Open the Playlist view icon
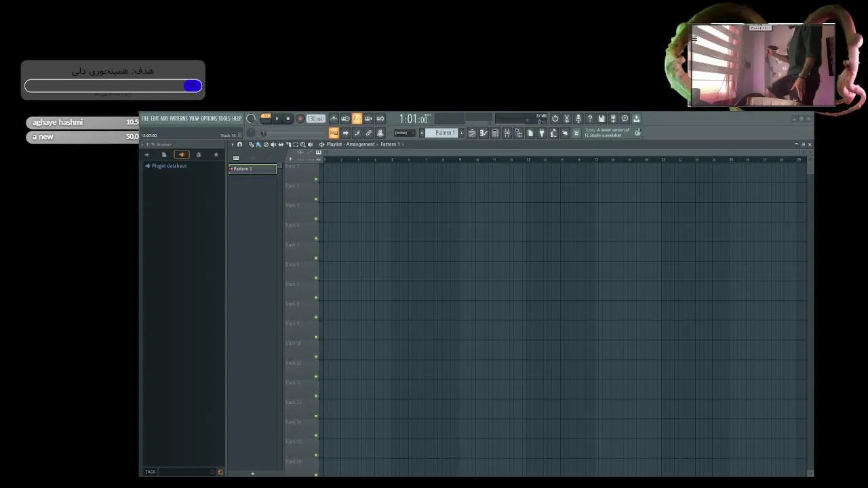The width and height of the screenshot is (868, 488). point(472,133)
